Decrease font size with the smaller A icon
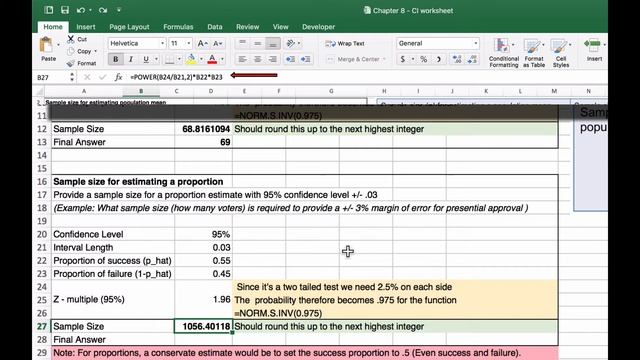This screenshot has width=640, height=360. click(x=218, y=43)
